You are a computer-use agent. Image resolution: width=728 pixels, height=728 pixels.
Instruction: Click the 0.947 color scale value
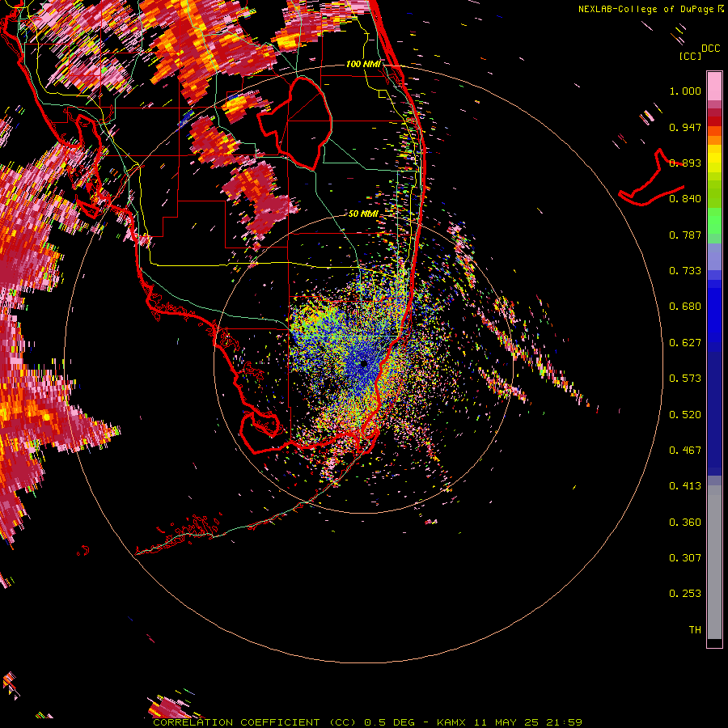pyautogui.click(x=685, y=127)
